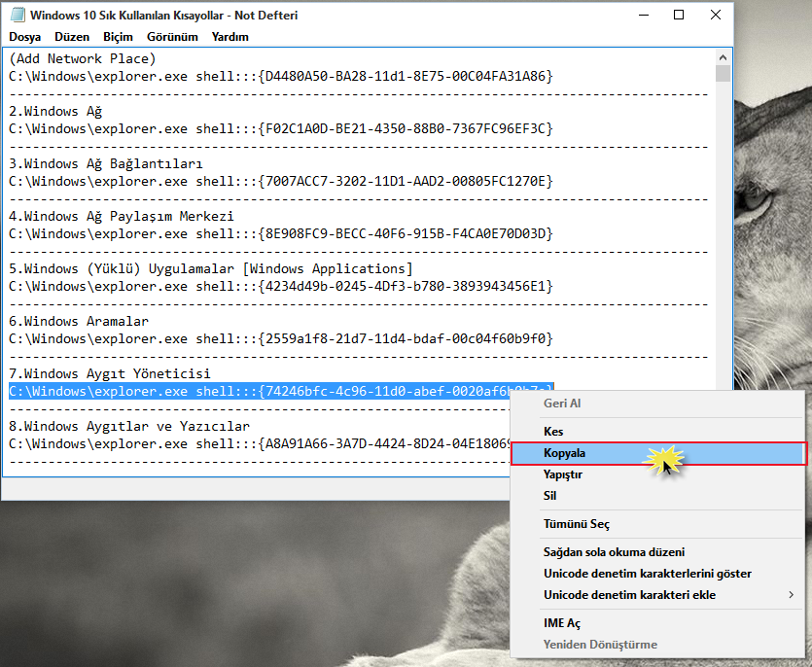
Task: Click the heading '6.Windows Aramalar'
Action: click(79, 321)
